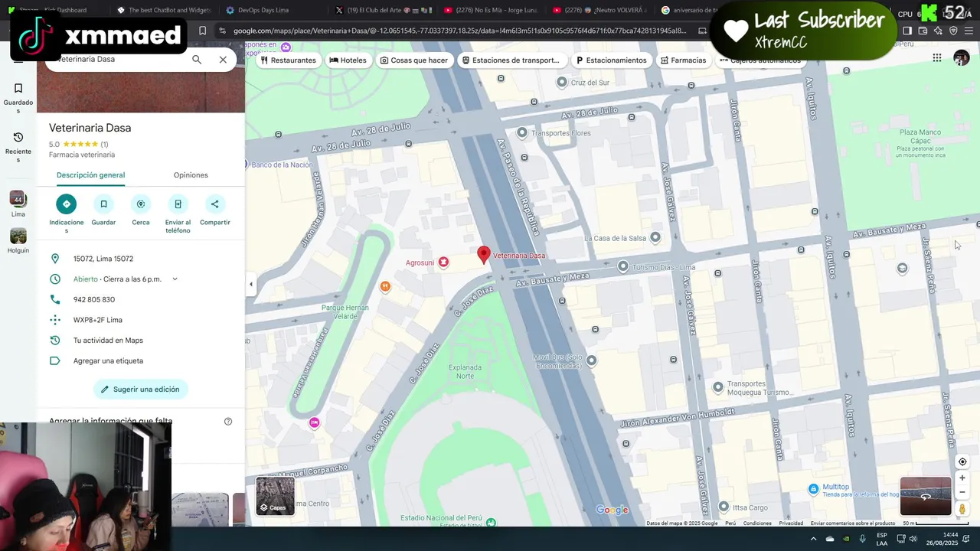Viewport: 980px width, 551px height.
Task: Open the Condiciones footer link
Action: 757,523
